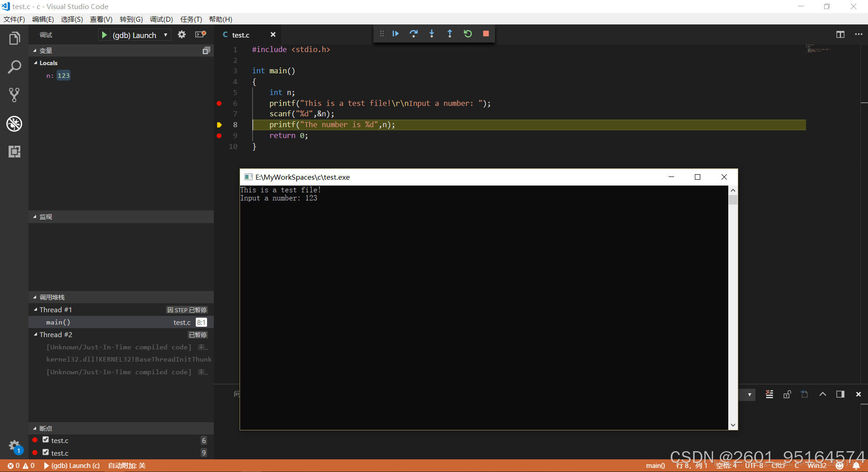This screenshot has width=868, height=472.
Task: Click the feedback smiley in status bar
Action: coord(840,466)
